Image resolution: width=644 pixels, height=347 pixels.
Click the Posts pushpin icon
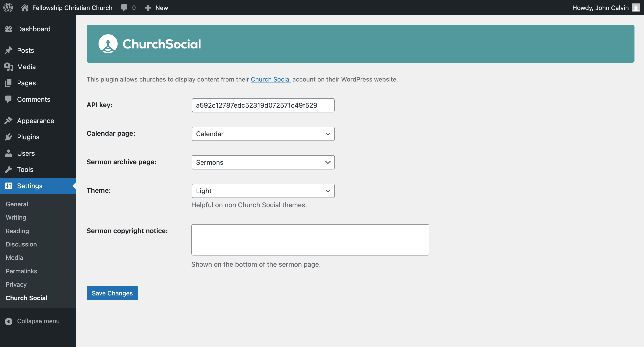click(9, 50)
